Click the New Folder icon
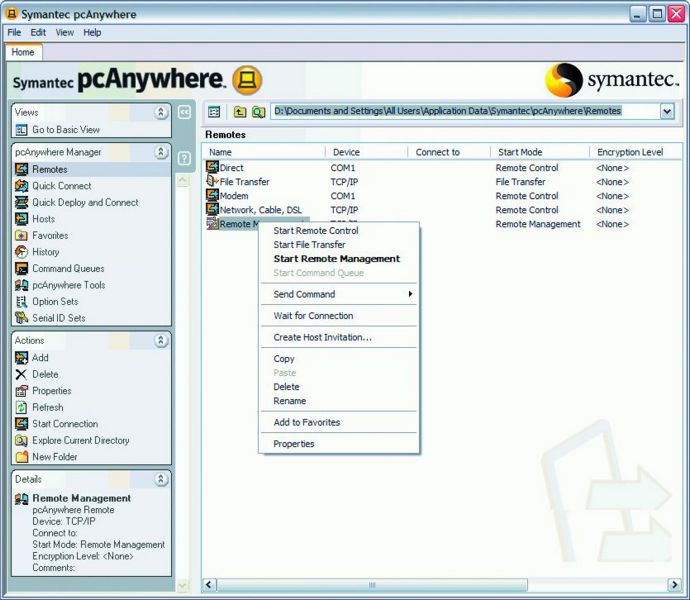This screenshot has width=690, height=600. tap(22, 457)
